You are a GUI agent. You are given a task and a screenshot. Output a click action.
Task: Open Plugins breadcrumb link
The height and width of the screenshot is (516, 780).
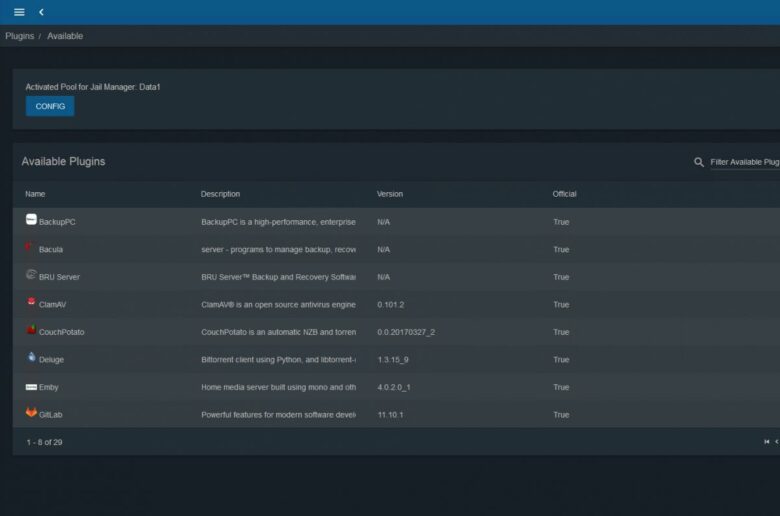[x=20, y=36]
